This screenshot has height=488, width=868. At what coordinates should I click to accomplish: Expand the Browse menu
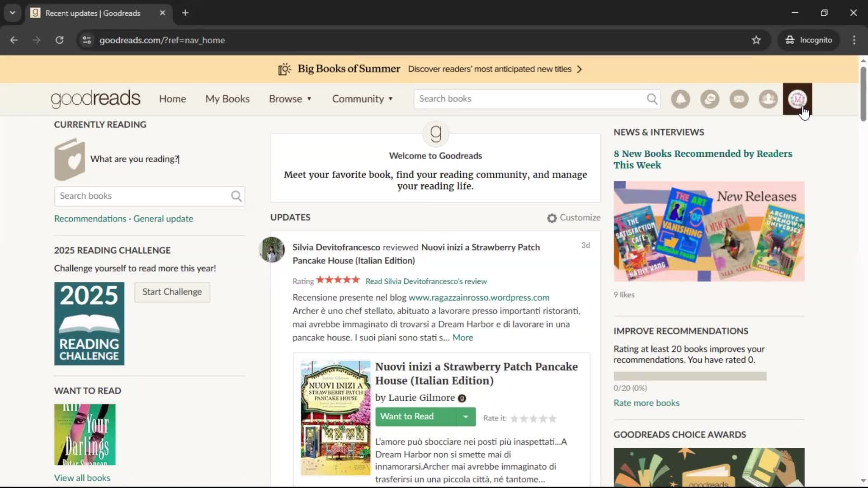(290, 99)
